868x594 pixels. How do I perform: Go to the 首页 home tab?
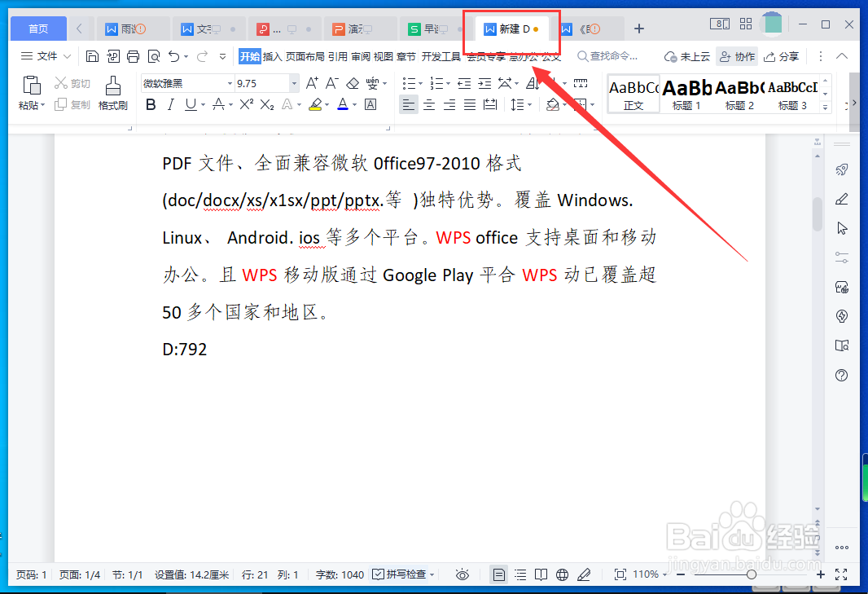pos(38,29)
